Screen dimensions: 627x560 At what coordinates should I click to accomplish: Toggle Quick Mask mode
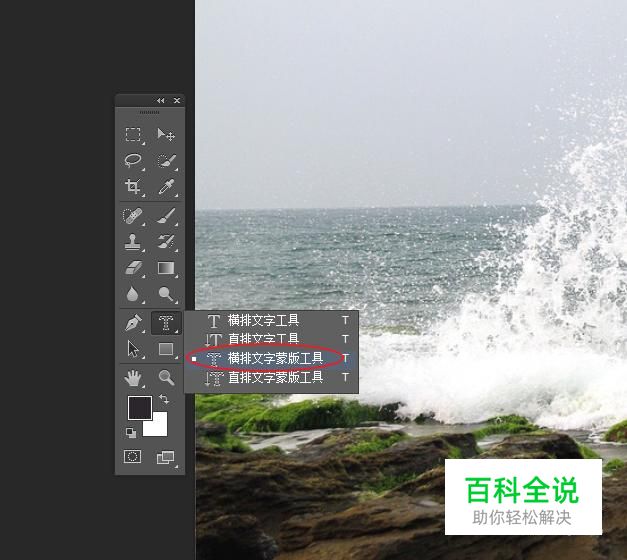[133, 457]
